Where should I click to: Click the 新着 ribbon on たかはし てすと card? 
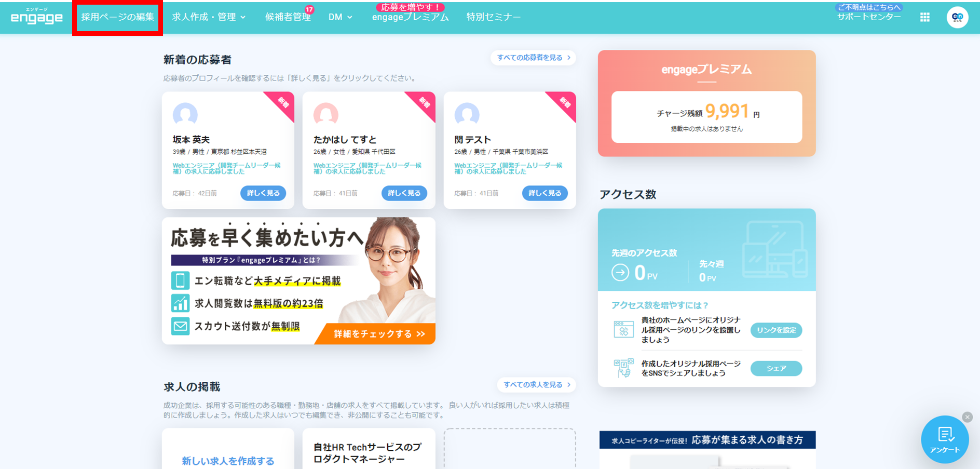pyautogui.click(x=424, y=103)
